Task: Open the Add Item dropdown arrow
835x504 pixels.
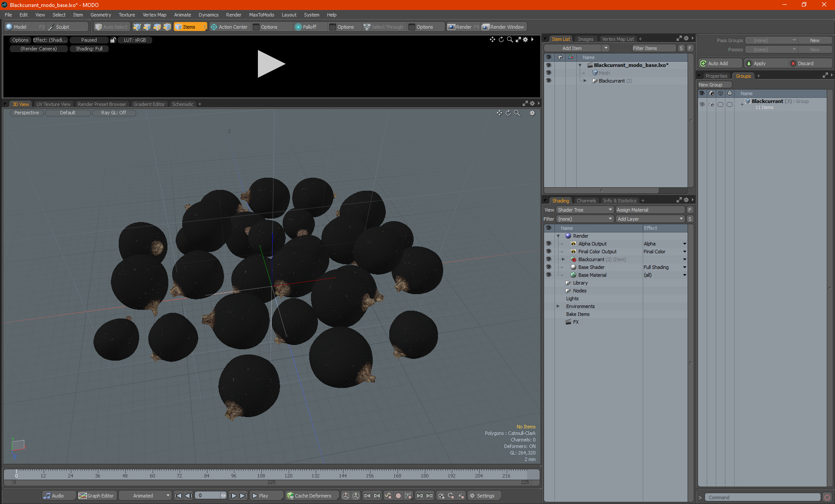Action: click(606, 48)
